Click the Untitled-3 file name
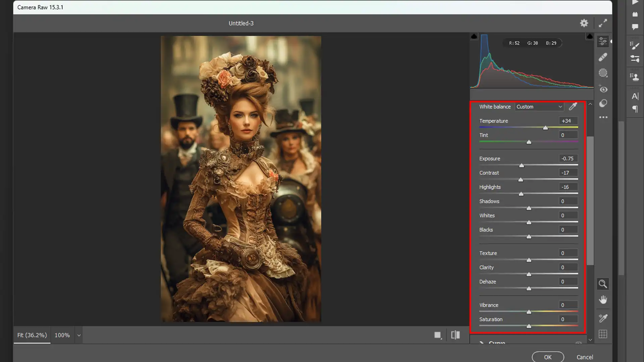The height and width of the screenshot is (362, 644). [x=241, y=23]
